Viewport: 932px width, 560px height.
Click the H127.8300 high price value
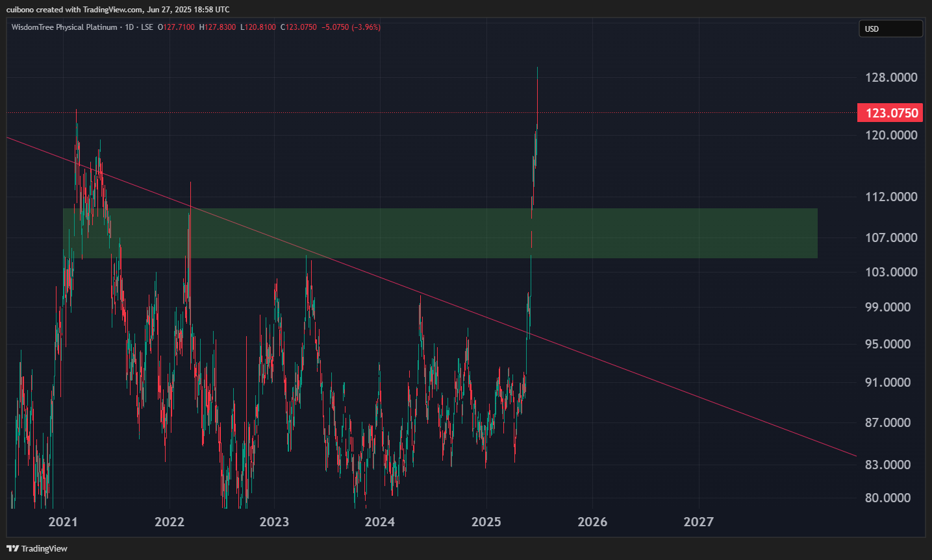[218, 27]
